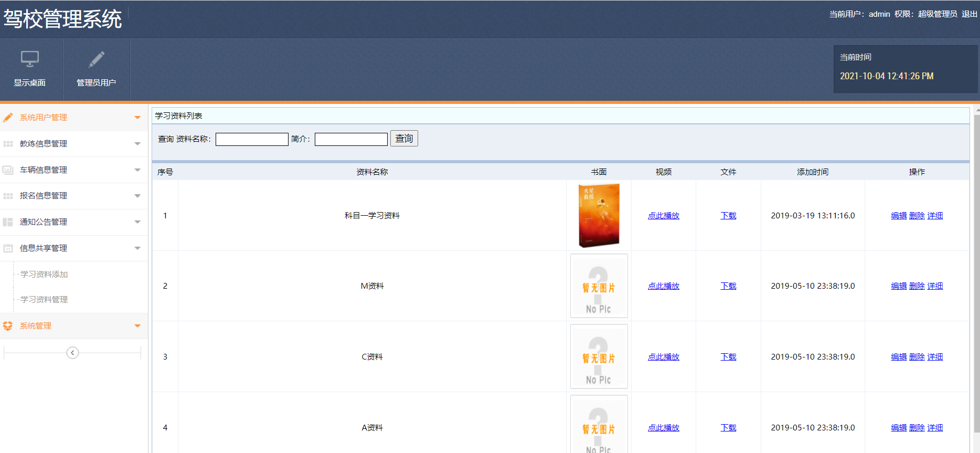
Task: Collapse the sidebar with the round arrow button
Action: pyautogui.click(x=73, y=353)
